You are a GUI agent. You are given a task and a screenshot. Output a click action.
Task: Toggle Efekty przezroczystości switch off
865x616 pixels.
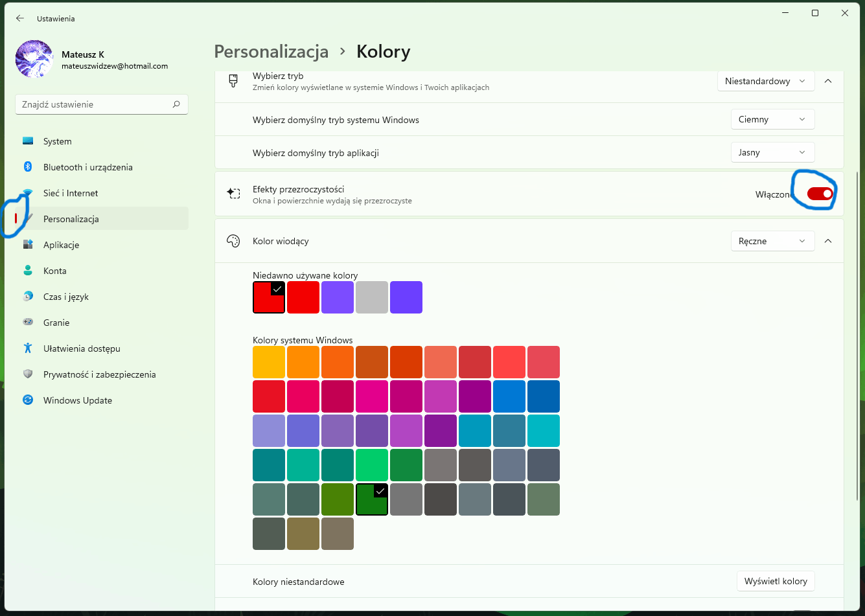820,194
